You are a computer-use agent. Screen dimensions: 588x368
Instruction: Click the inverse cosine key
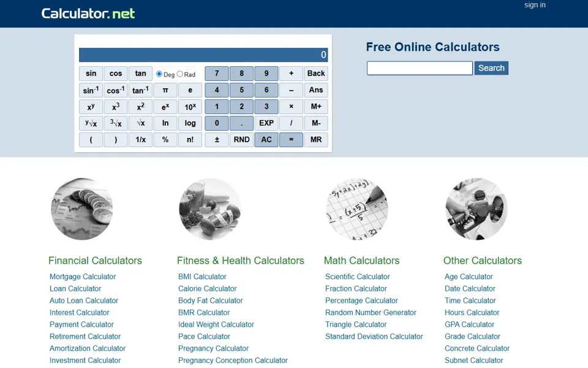tap(116, 90)
